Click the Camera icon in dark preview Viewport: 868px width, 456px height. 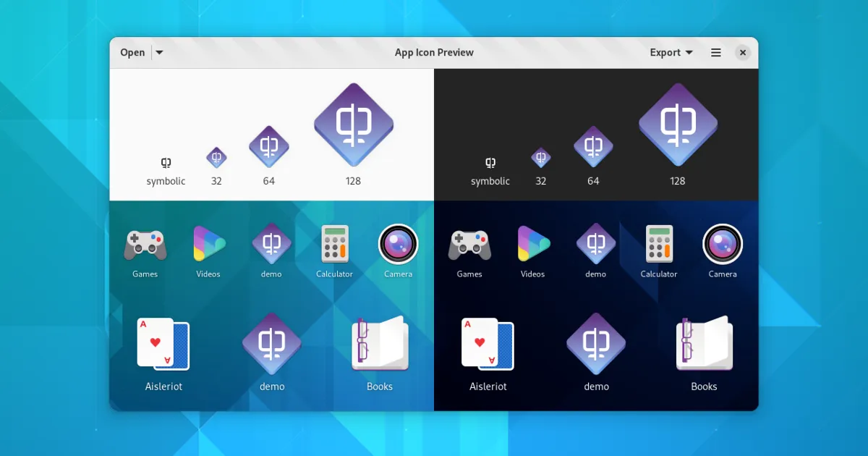click(x=723, y=244)
